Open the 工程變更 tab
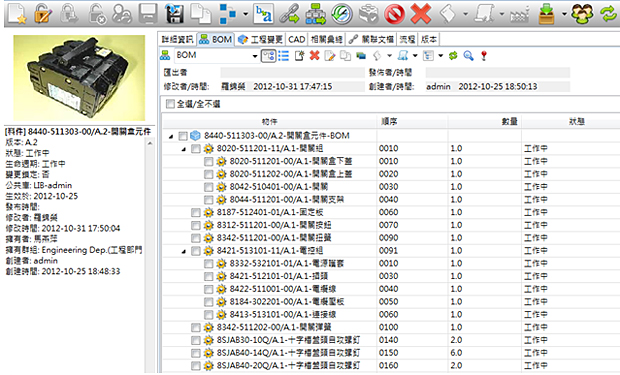This screenshot has height=375, width=620. (261, 40)
